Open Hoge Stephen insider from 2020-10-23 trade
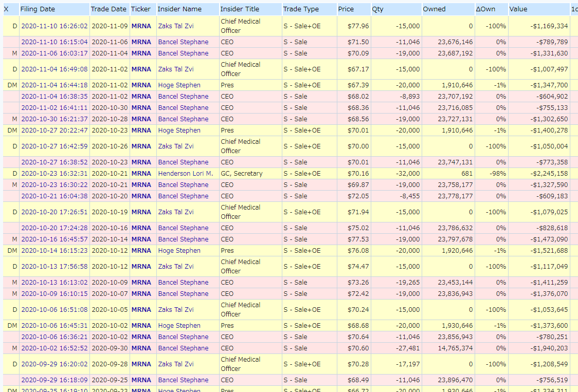578x392 pixels. click(x=179, y=130)
